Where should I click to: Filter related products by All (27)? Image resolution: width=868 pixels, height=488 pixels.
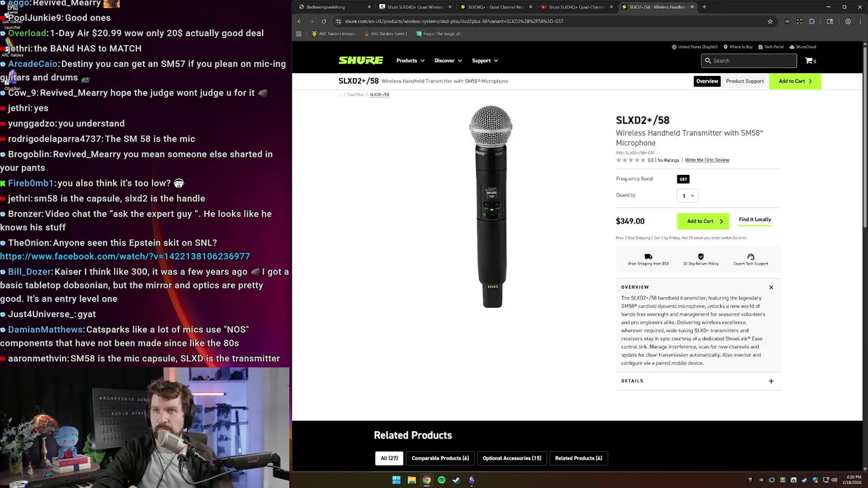click(x=389, y=458)
